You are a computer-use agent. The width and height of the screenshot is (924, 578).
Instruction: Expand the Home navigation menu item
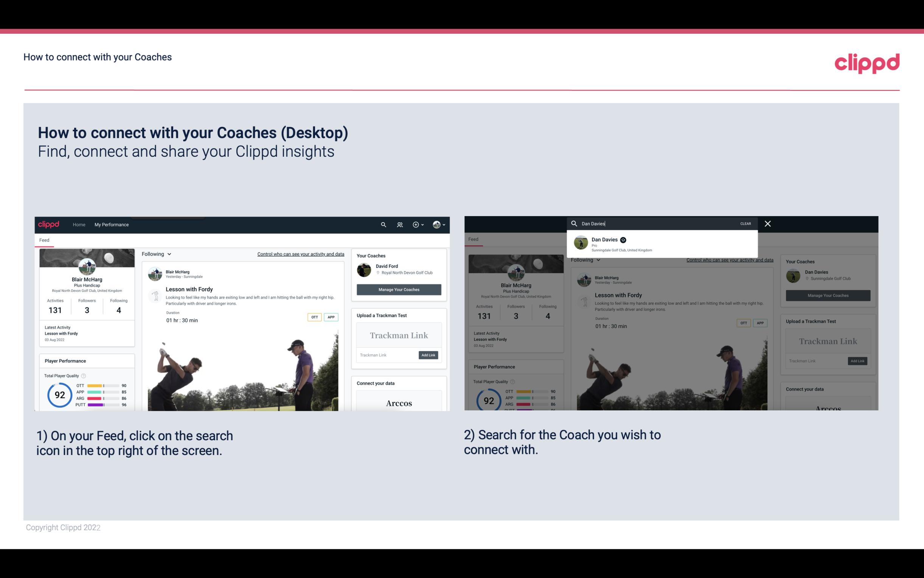coord(79,224)
